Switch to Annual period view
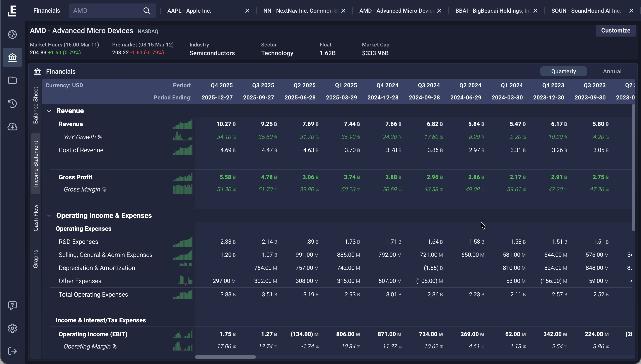Image resolution: width=641 pixels, height=364 pixels. click(x=612, y=71)
